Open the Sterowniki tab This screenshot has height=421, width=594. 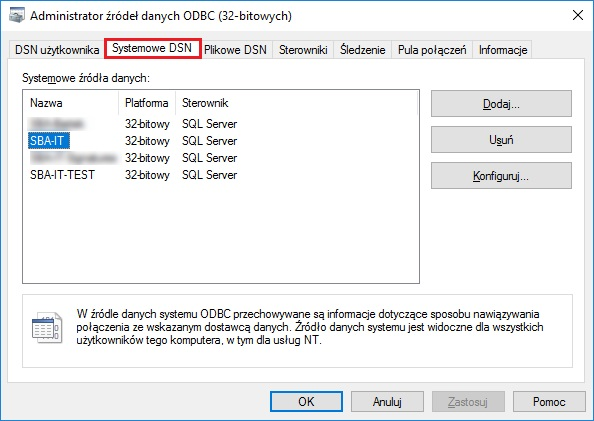pyautogui.click(x=303, y=50)
